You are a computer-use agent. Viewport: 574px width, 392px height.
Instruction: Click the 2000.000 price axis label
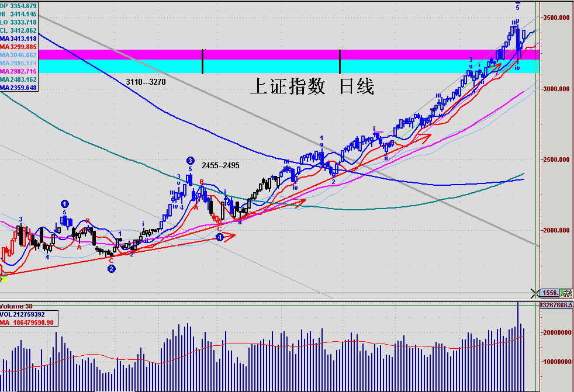[556, 230]
